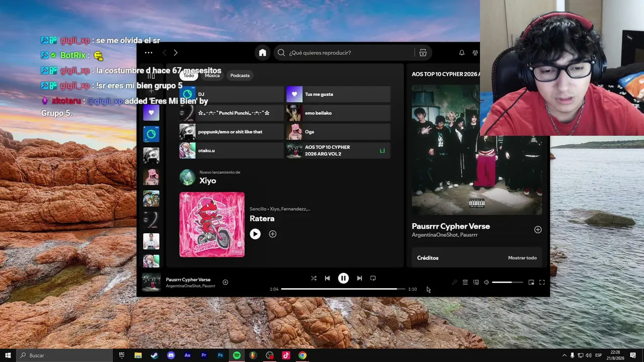Seek within the song progress bar
Screen dimensions: 644x362
point(343,289)
